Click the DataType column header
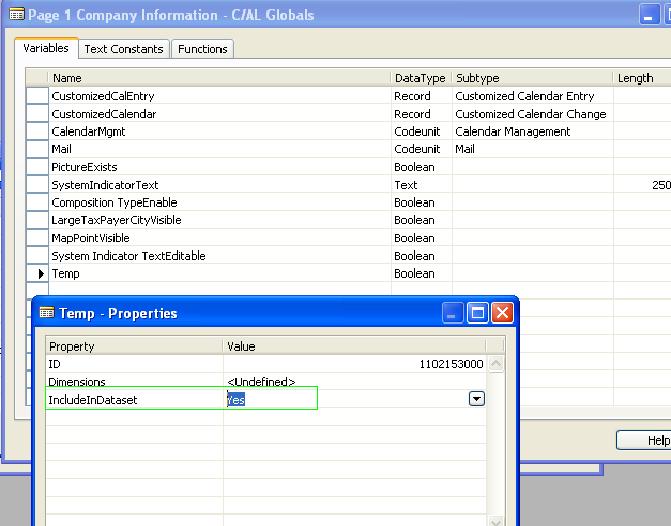The width and height of the screenshot is (671, 526). [x=422, y=78]
